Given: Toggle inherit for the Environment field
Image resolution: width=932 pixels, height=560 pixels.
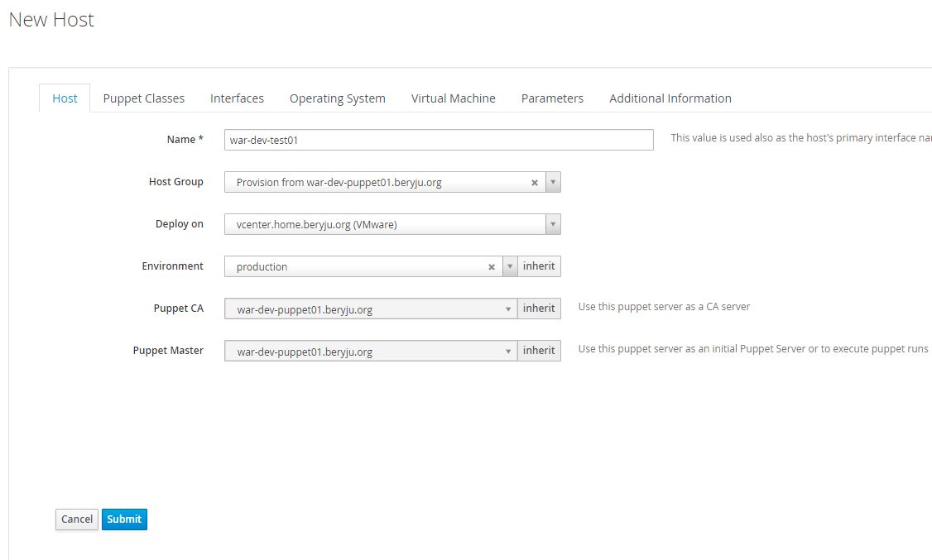Looking at the screenshot, I should coord(539,266).
